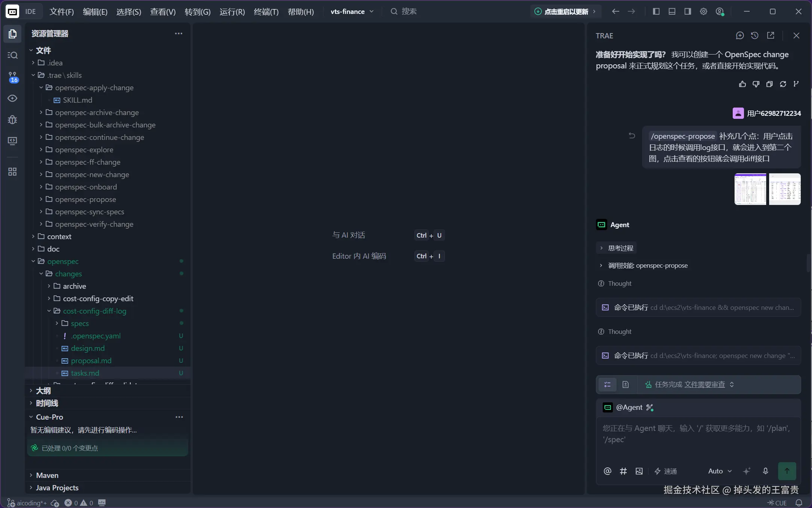Insert a hashtag reference in chat input
Image resolution: width=812 pixels, height=508 pixels.
pos(623,471)
